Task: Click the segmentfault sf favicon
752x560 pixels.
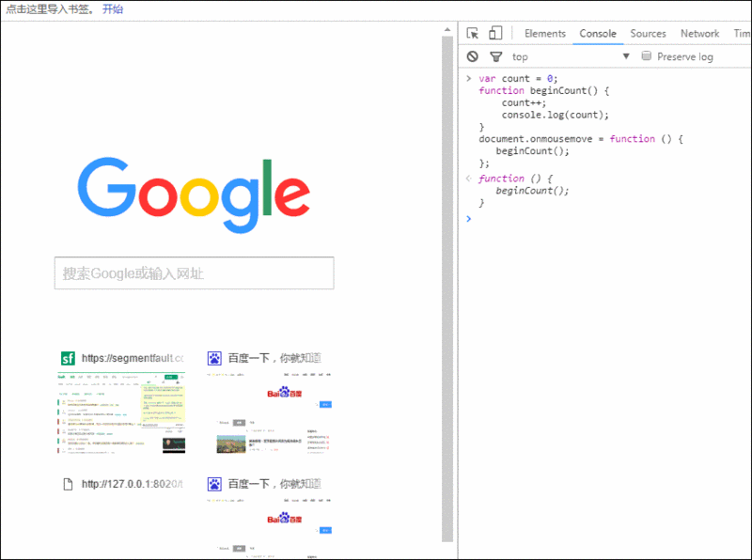Action: click(68, 358)
